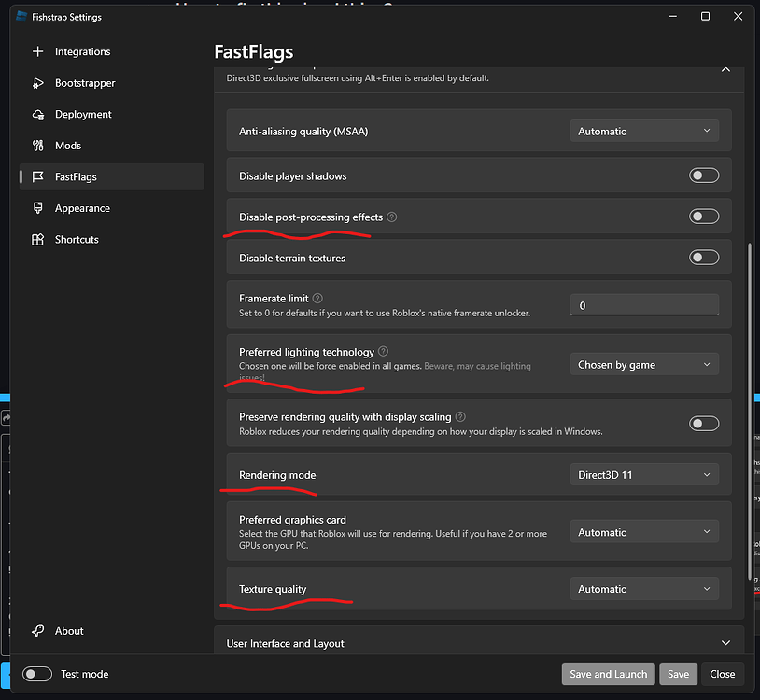Screen dimensions: 760x700
Task: Click the 'Rendering mode' label
Action: pyautogui.click(x=277, y=475)
